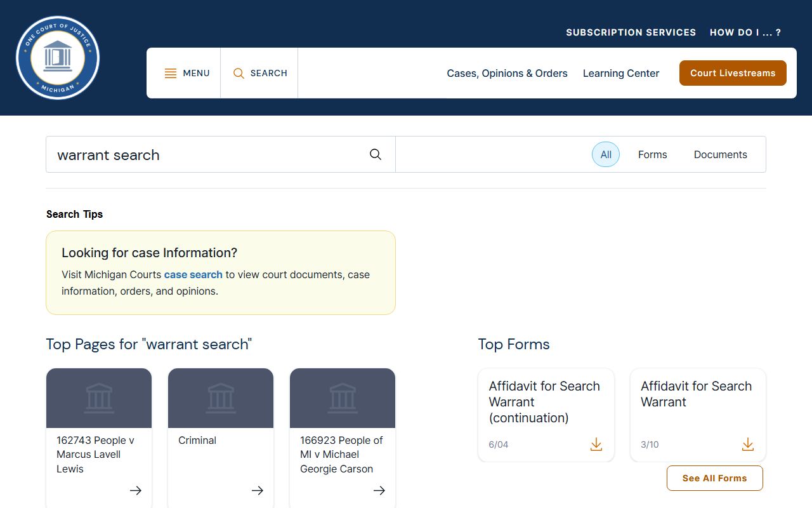This screenshot has height=508, width=812.
Task: Open 162743 People v Marcus Lavell Lewis arrow
Action: (136, 490)
